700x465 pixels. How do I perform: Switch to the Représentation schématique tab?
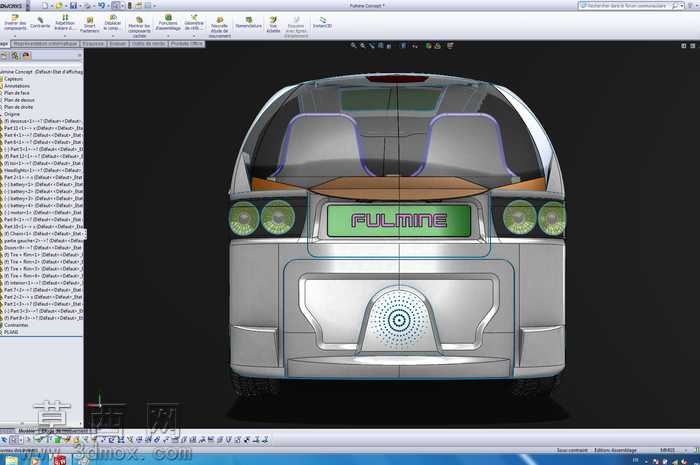tap(45, 44)
